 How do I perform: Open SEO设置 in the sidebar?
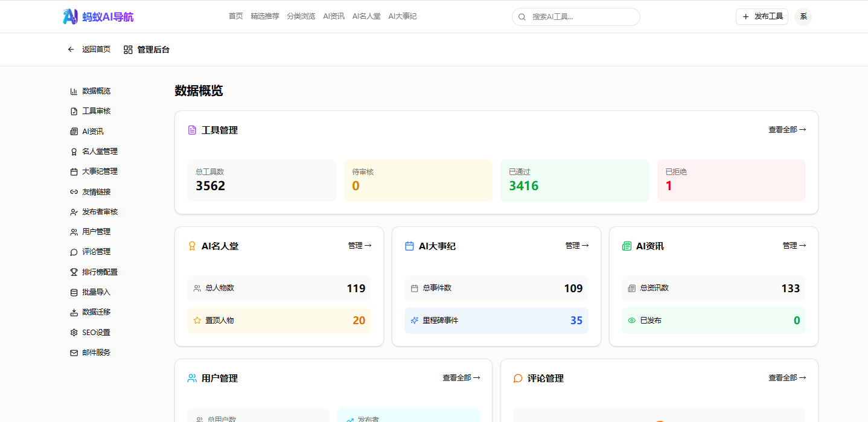pos(96,332)
